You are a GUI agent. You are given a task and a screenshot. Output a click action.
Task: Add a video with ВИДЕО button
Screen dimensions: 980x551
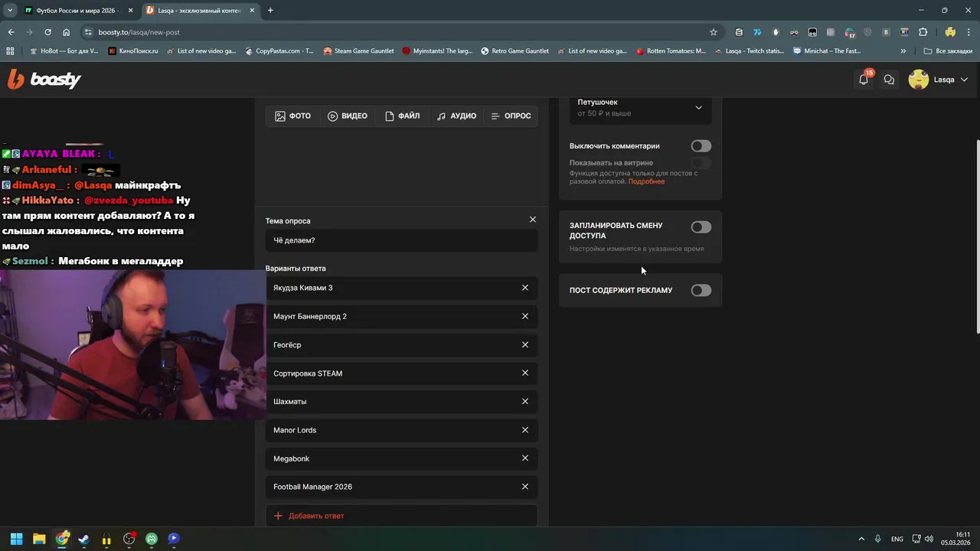347,116
